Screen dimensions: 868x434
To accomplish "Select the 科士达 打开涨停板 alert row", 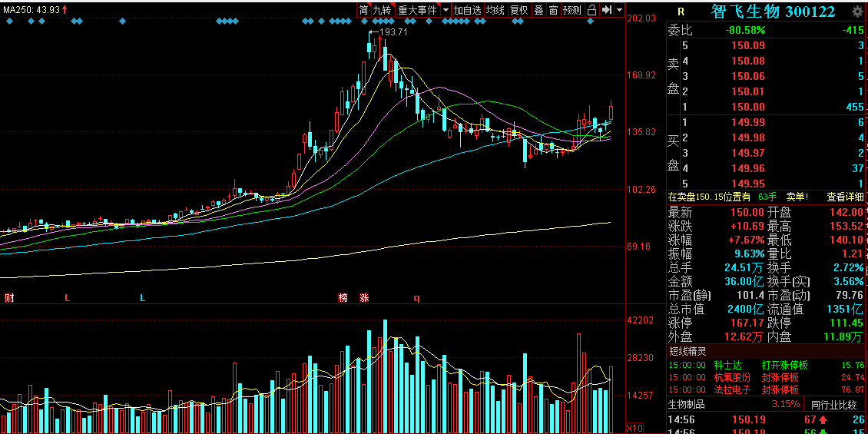I will (766, 366).
